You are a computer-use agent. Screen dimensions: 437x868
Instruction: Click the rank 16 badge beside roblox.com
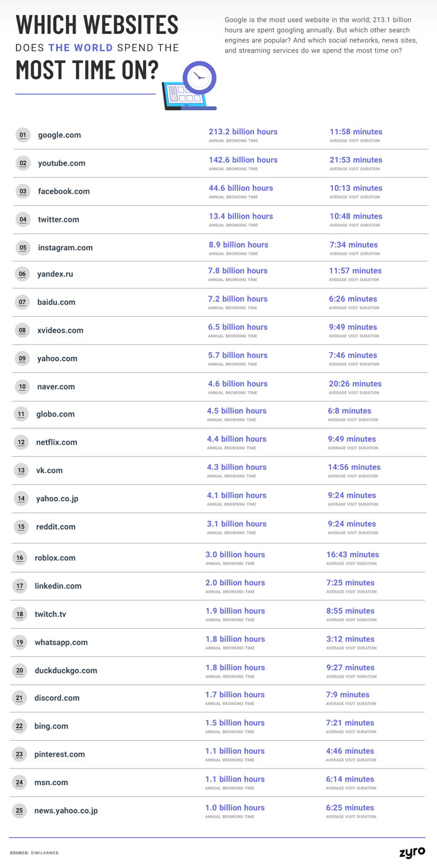pos(20,557)
